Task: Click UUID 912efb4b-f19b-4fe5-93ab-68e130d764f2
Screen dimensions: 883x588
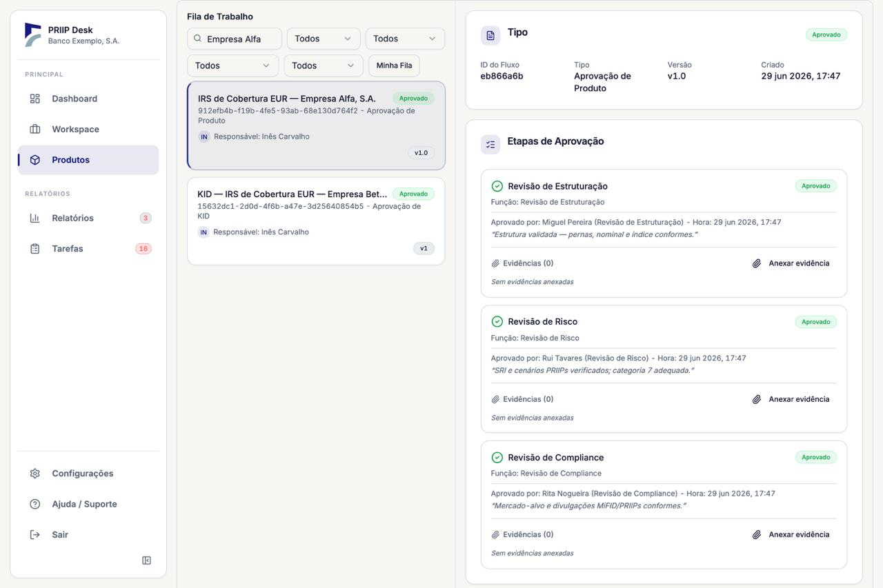Action: tap(278, 110)
